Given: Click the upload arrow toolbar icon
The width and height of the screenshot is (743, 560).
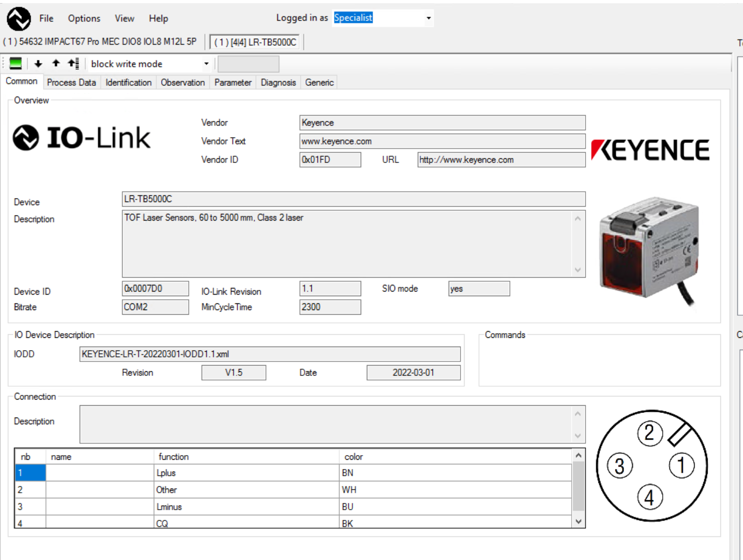Looking at the screenshot, I should [x=56, y=63].
